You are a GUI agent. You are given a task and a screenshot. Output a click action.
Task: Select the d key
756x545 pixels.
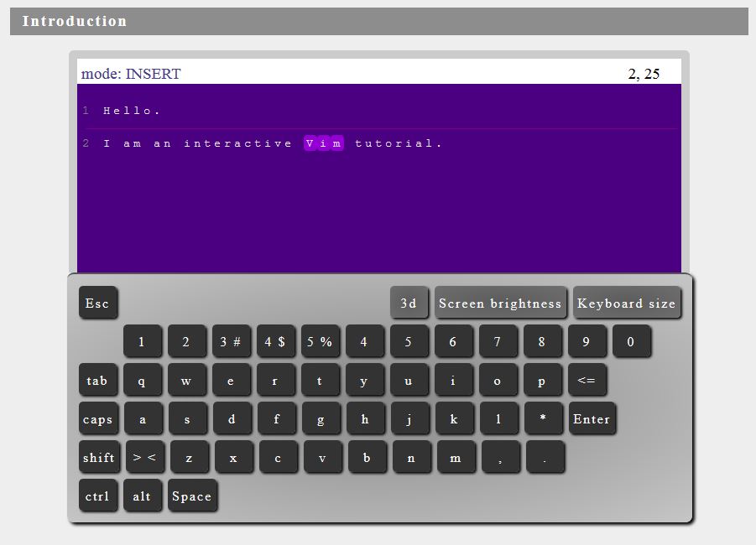[x=232, y=418]
